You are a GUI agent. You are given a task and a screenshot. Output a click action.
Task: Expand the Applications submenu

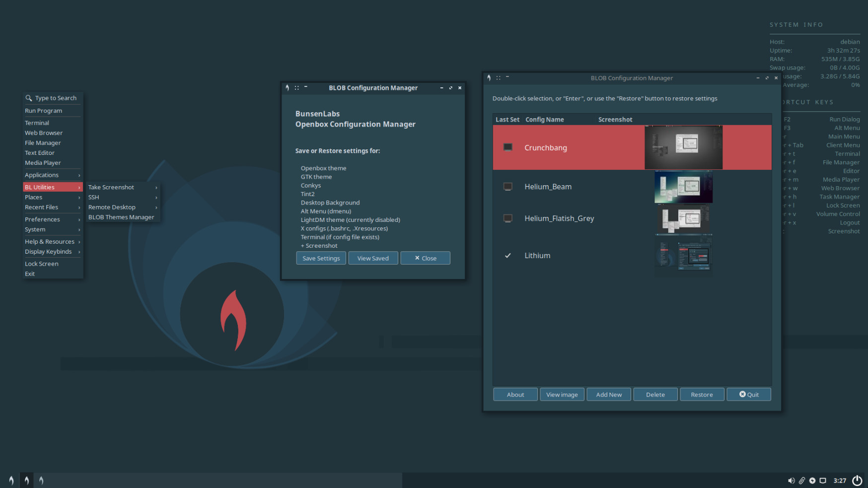[x=52, y=175]
